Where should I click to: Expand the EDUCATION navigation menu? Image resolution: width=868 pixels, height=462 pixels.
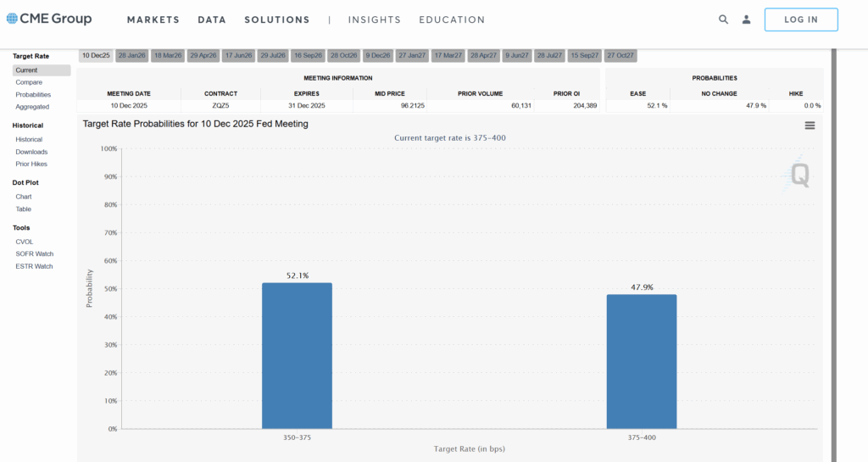pos(452,19)
